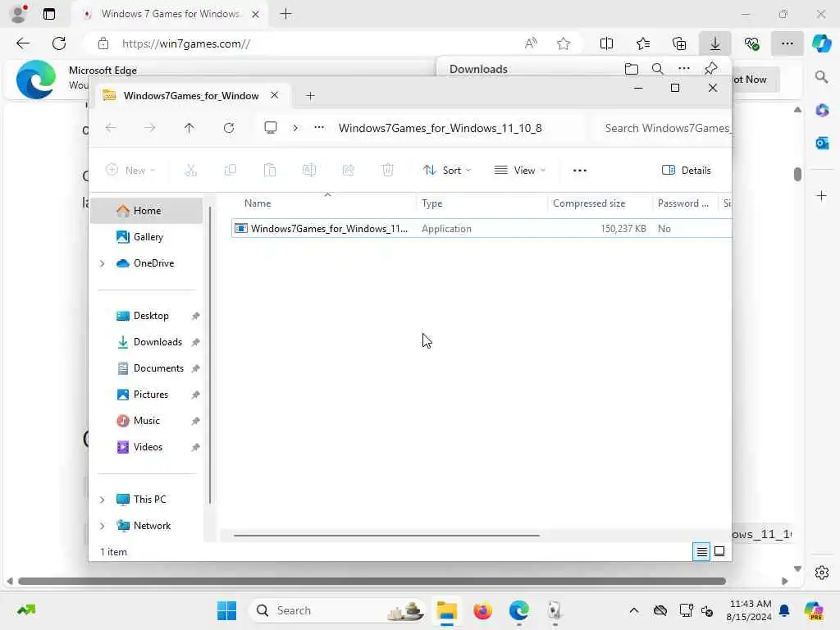Image resolution: width=840 pixels, height=630 pixels.
Task: Show hidden system tray icons
Action: [634, 610]
